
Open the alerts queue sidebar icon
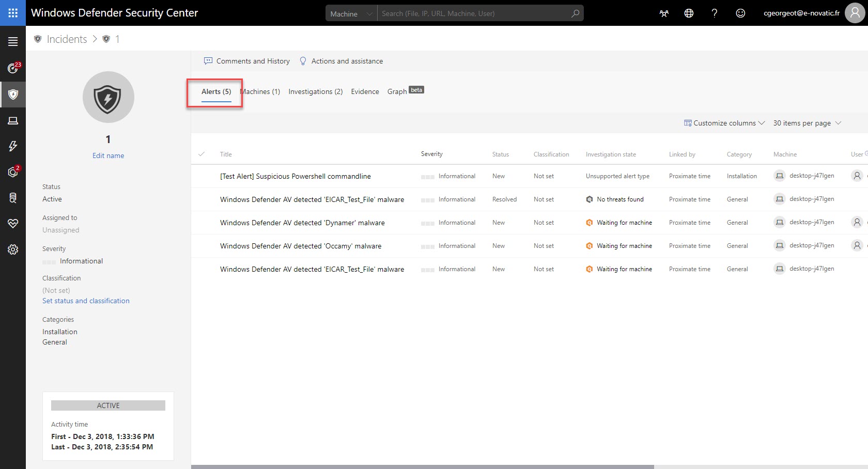pos(13,68)
